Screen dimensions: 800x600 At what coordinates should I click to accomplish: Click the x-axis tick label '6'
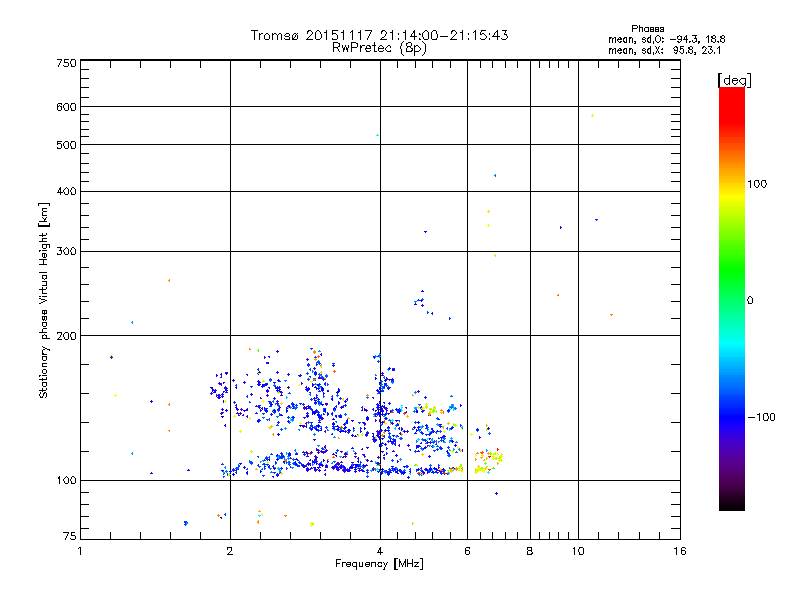pyautogui.click(x=467, y=551)
